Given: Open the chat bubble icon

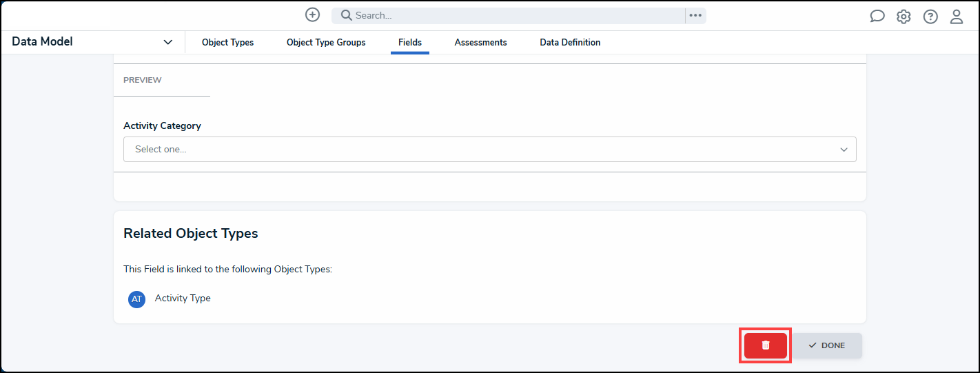Looking at the screenshot, I should [x=877, y=17].
